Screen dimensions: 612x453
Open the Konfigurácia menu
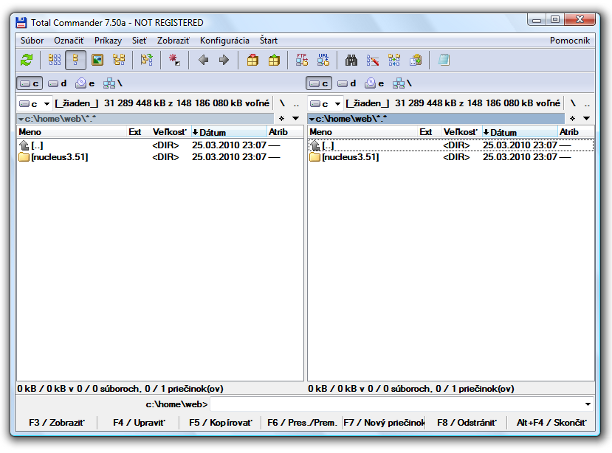pyautogui.click(x=224, y=41)
